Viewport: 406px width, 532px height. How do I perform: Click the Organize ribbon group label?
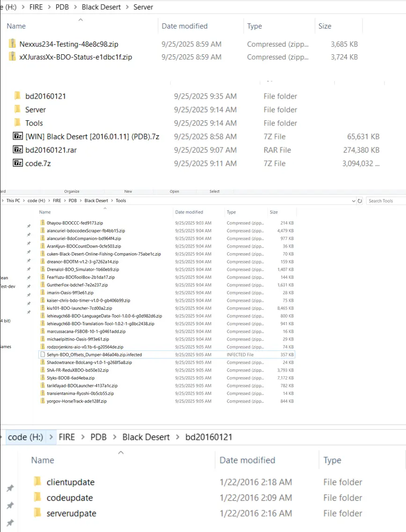coord(72,191)
